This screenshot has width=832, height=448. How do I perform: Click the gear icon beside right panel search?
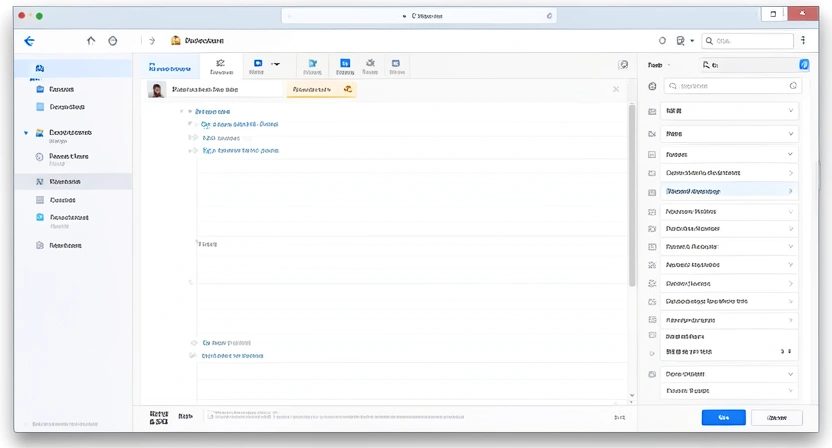point(652,87)
